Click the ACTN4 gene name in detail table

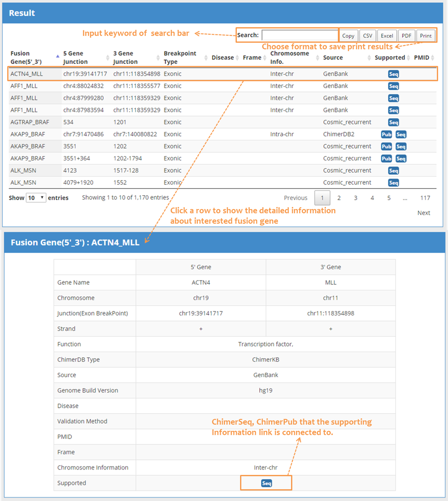[201, 282]
